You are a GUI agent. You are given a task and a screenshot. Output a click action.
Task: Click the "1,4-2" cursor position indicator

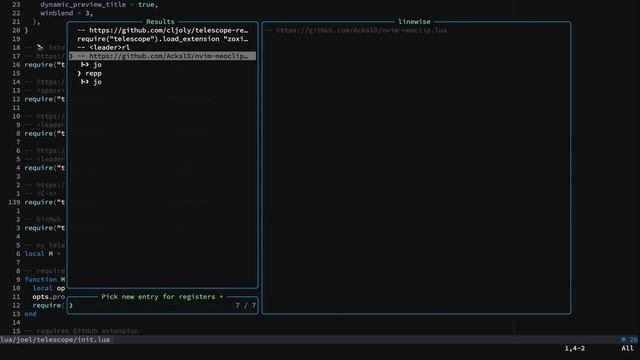575,348
